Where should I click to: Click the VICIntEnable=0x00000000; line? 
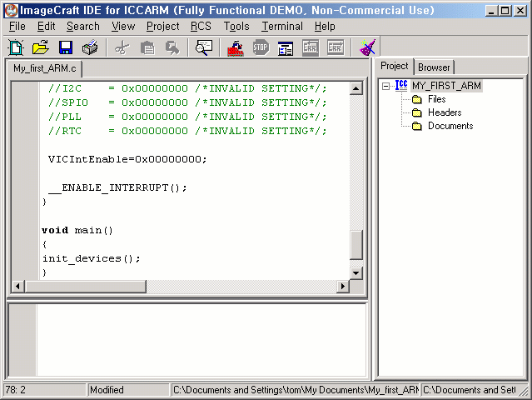click(x=127, y=159)
